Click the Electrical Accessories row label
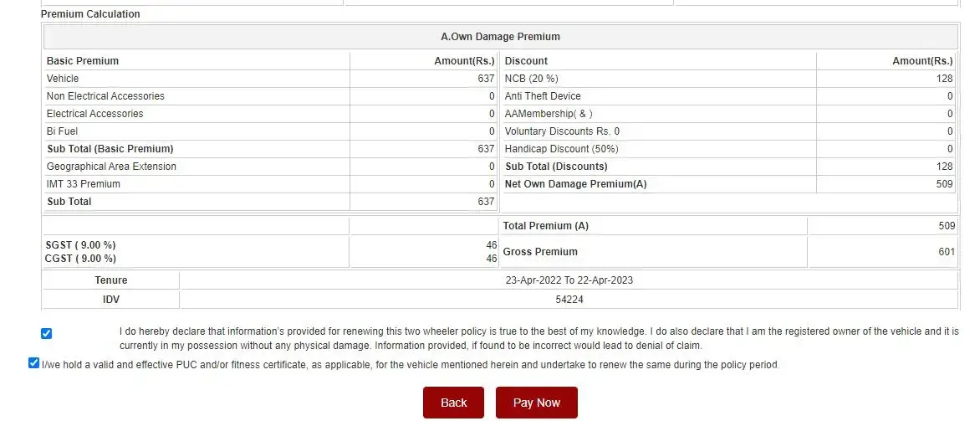The image size is (980, 421). click(94, 114)
